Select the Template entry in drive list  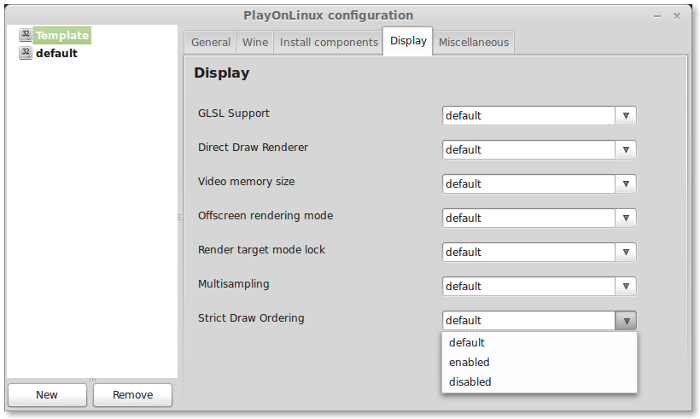62,35
